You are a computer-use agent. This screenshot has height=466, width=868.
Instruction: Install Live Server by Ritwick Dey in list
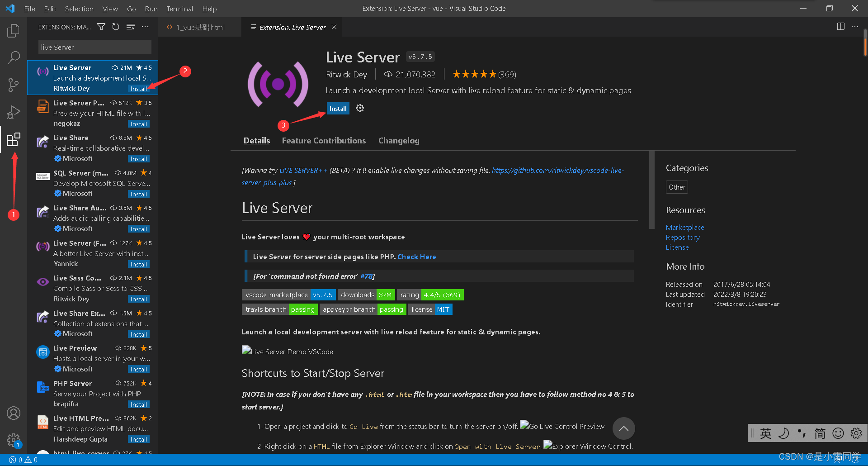coord(138,89)
